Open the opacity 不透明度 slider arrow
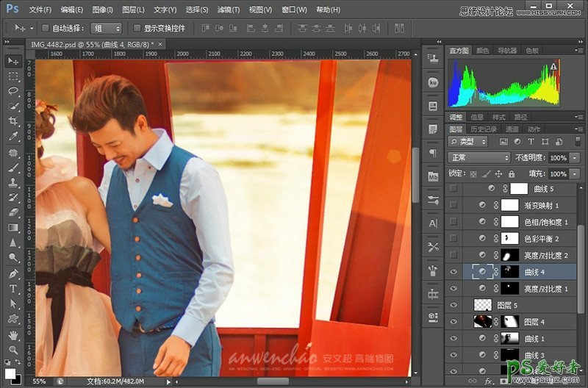588x388 pixels. [574, 158]
